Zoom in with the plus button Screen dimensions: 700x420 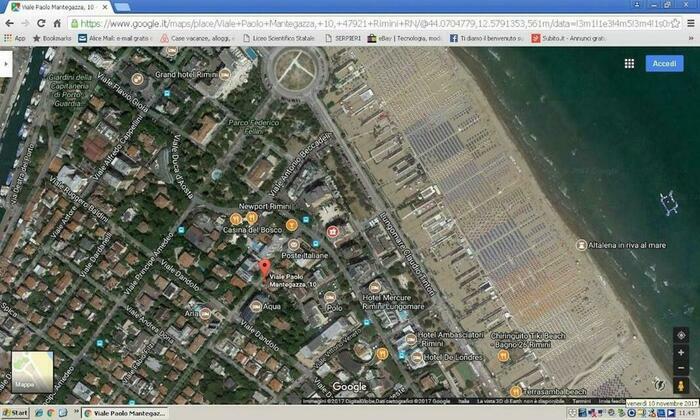tap(681, 353)
